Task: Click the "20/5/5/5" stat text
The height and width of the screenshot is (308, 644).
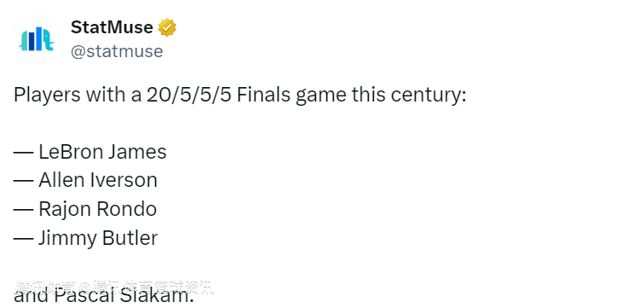Action: [189, 95]
